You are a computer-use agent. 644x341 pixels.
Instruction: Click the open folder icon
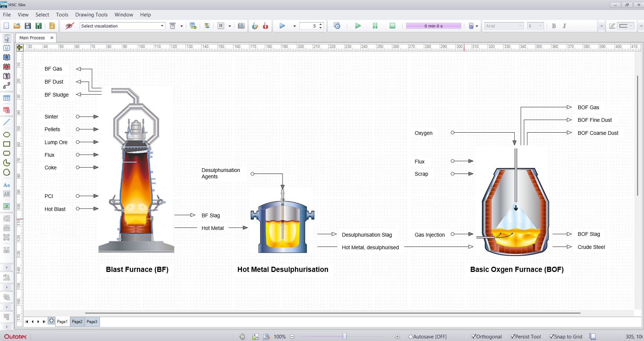[x=17, y=26]
